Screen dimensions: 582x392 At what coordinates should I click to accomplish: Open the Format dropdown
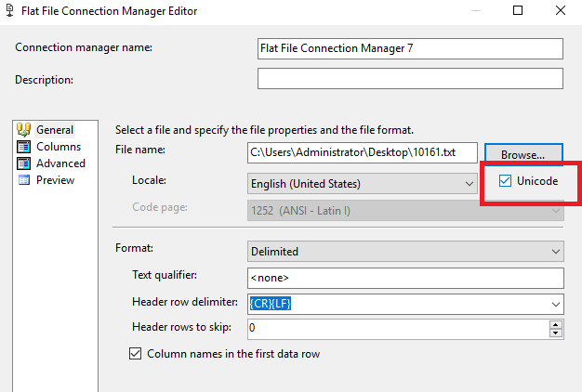click(556, 251)
